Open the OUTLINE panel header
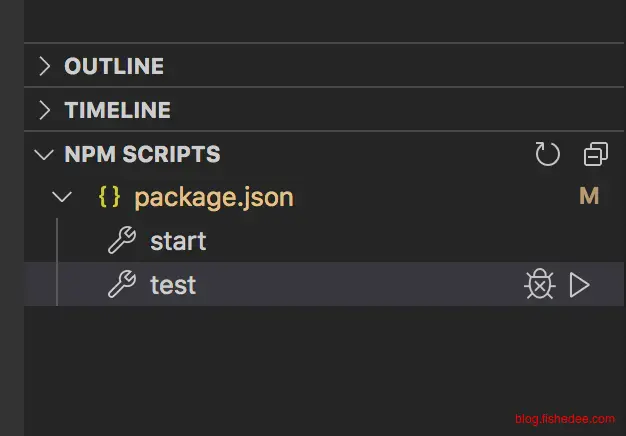Screen dimensions: 626x436 tap(114, 67)
